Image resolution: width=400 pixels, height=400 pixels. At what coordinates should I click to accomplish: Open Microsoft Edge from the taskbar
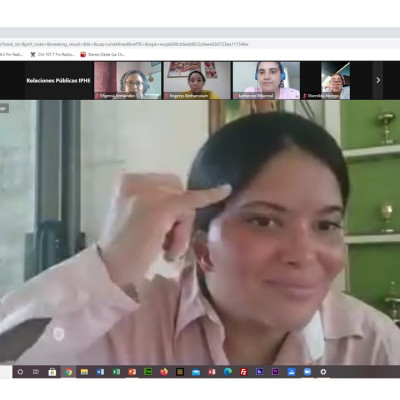228,372
